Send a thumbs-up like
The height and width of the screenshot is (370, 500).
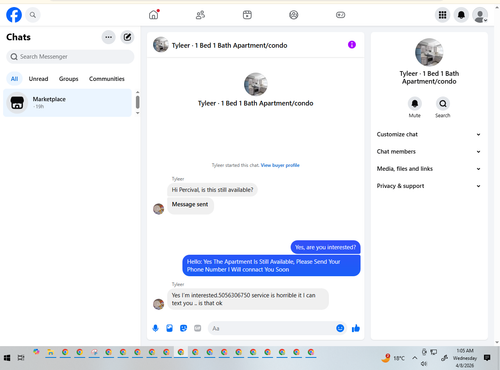click(x=356, y=328)
